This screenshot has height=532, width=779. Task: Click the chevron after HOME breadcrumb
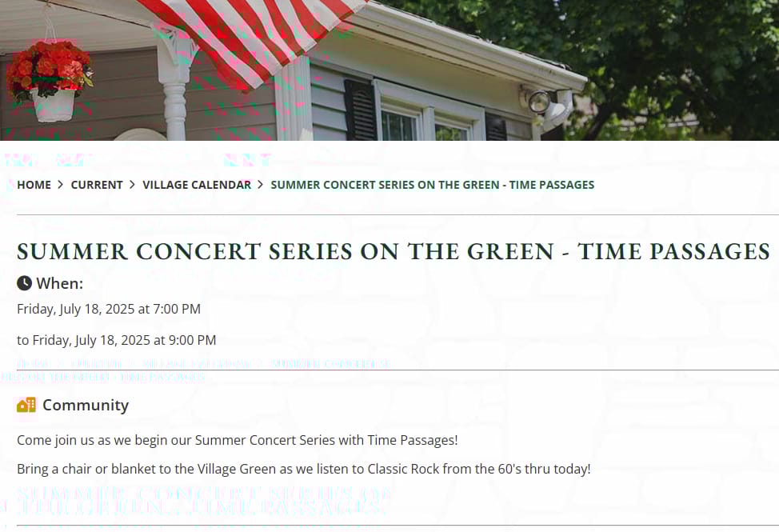(x=61, y=185)
